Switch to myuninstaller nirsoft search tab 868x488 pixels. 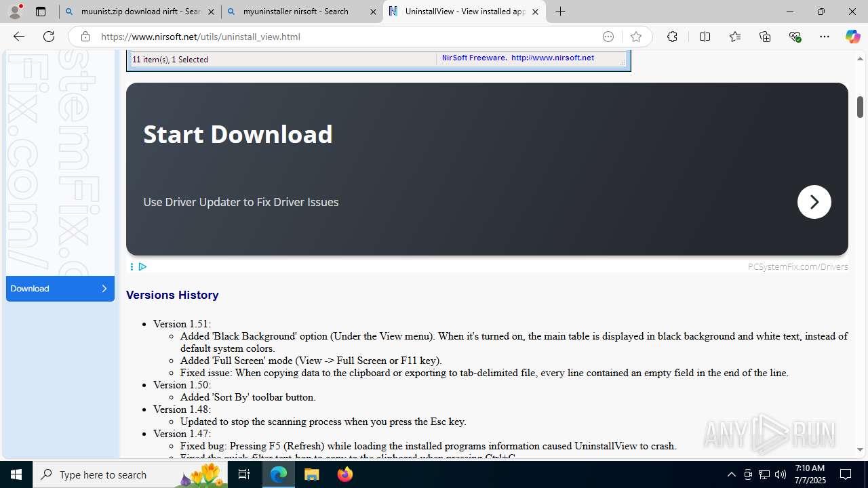click(x=302, y=12)
